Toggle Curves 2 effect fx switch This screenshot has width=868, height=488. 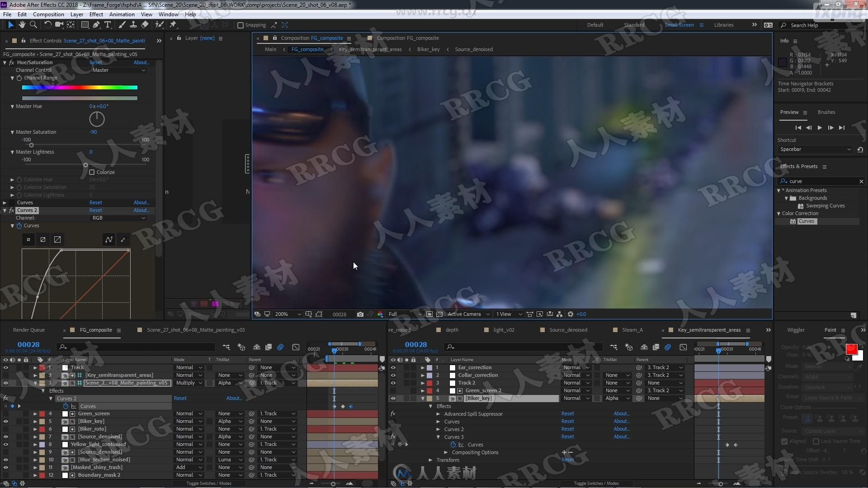(12, 211)
